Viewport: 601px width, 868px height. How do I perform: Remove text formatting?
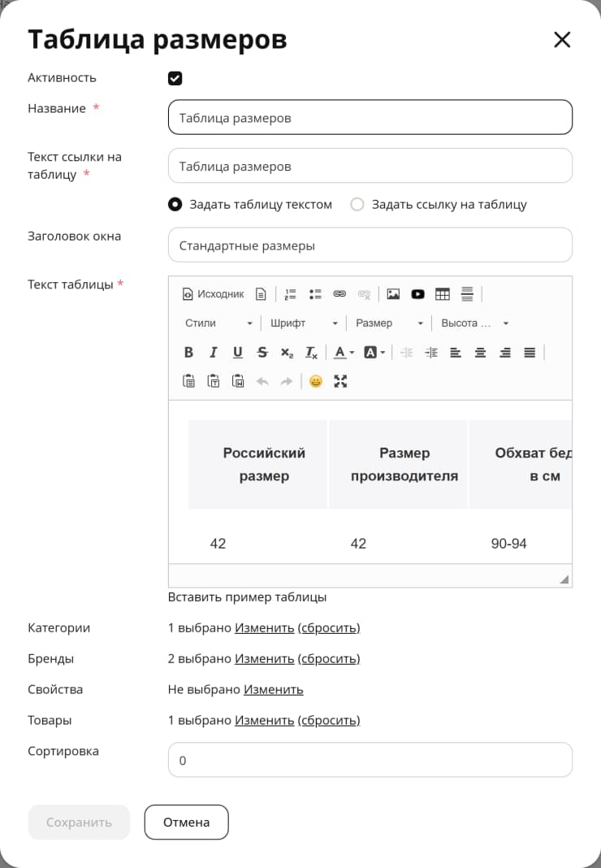(311, 352)
